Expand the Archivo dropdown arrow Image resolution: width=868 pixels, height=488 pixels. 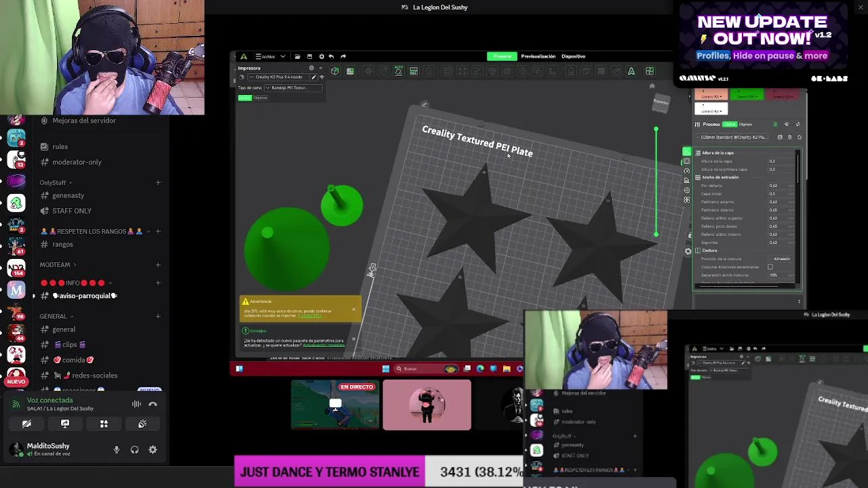(283, 56)
